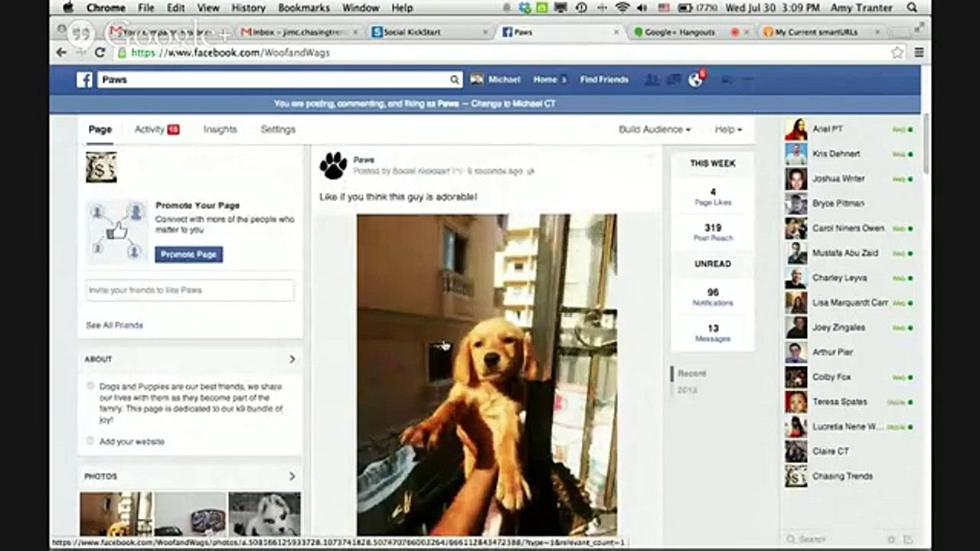Viewport: 980px width, 551px height.
Task: Click the Michael profile picture icon
Action: 477,80
